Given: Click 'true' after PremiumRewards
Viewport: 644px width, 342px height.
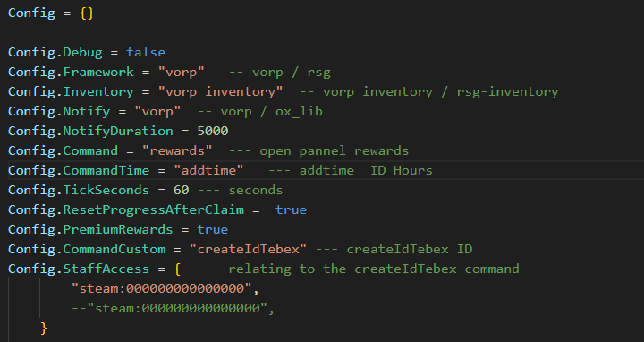Looking at the screenshot, I should click(x=212, y=229).
